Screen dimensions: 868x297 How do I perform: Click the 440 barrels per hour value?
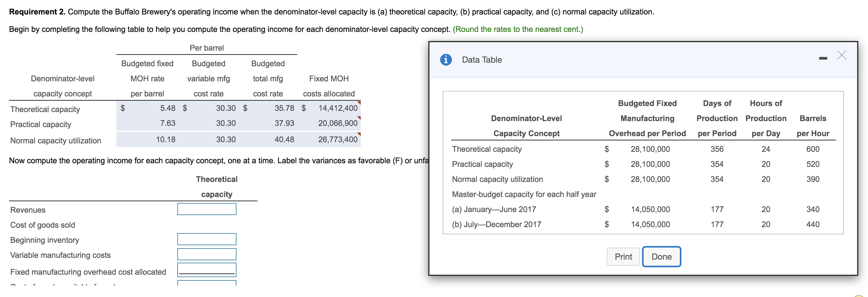click(x=813, y=224)
